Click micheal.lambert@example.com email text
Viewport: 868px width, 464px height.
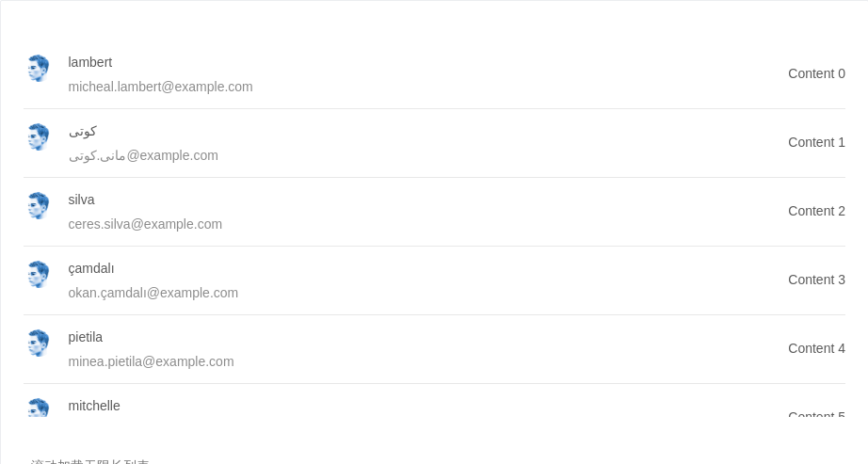(161, 87)
